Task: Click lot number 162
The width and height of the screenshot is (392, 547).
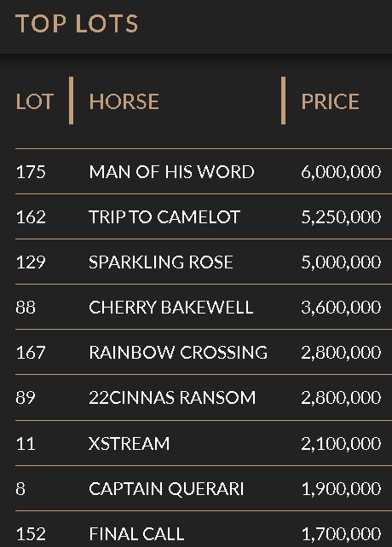Action: pyautogui.click(x=31, y=216)
